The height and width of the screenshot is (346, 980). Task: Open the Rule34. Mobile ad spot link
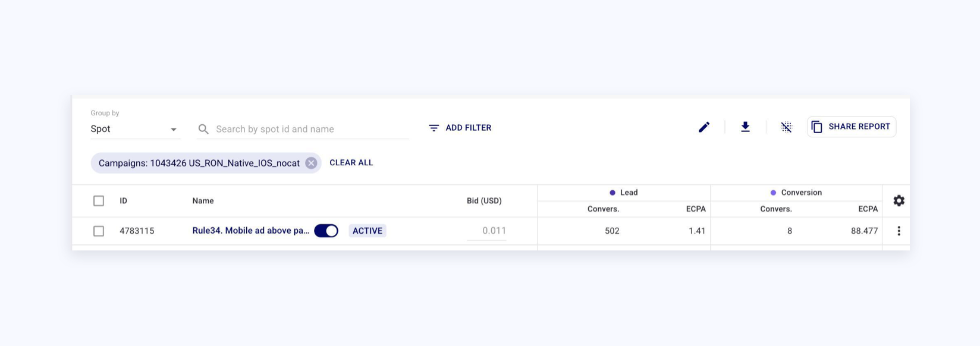point(250,231)
